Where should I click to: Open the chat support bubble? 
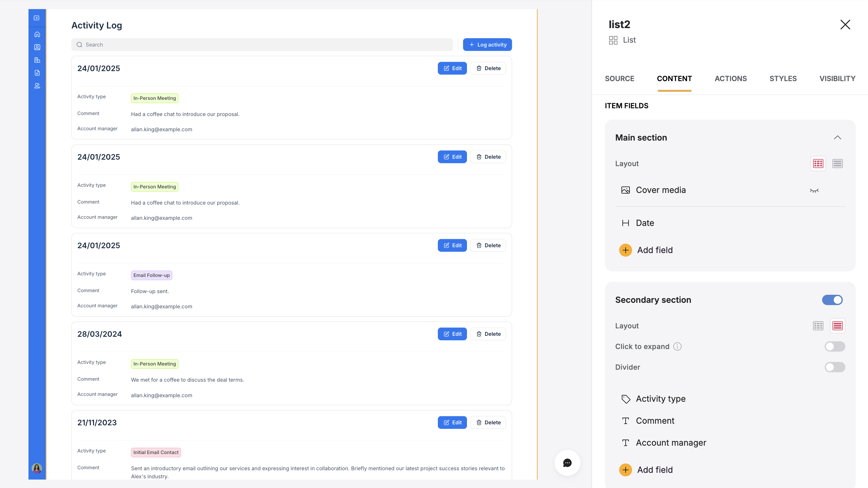(567, 463)
